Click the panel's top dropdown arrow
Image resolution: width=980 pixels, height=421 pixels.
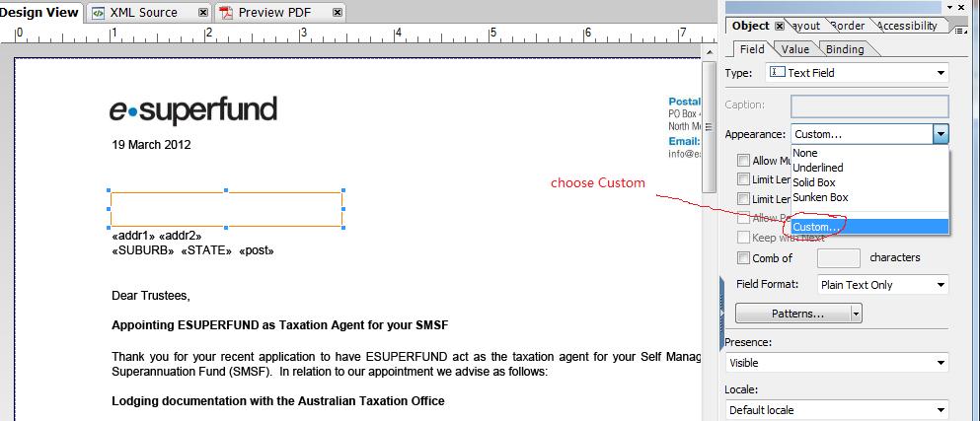pos(950,8)
